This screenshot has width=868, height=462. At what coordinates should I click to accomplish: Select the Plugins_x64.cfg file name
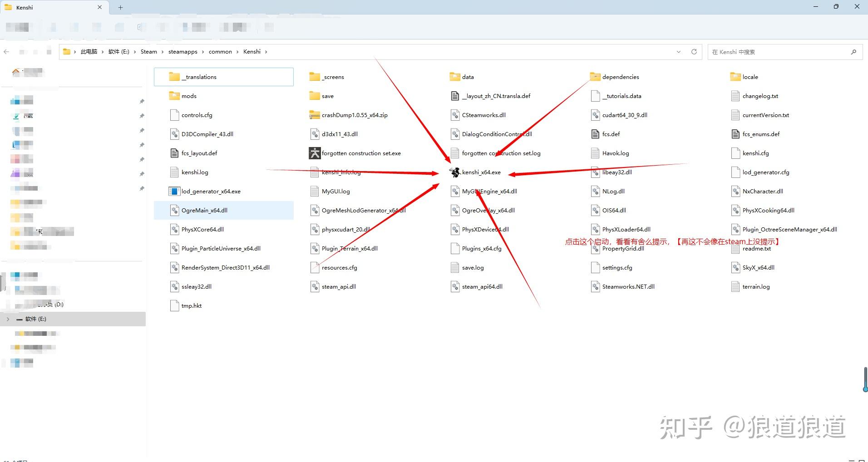point(482,249)
